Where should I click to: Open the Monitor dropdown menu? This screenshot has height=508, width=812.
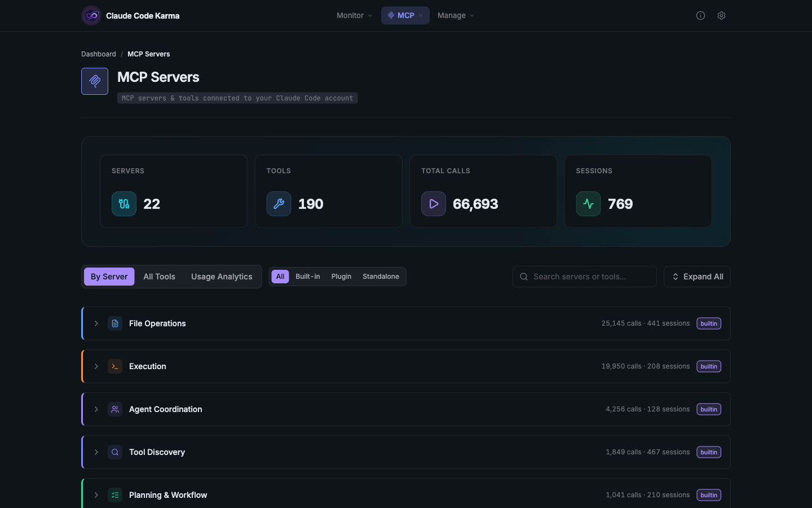pos(354,16)
